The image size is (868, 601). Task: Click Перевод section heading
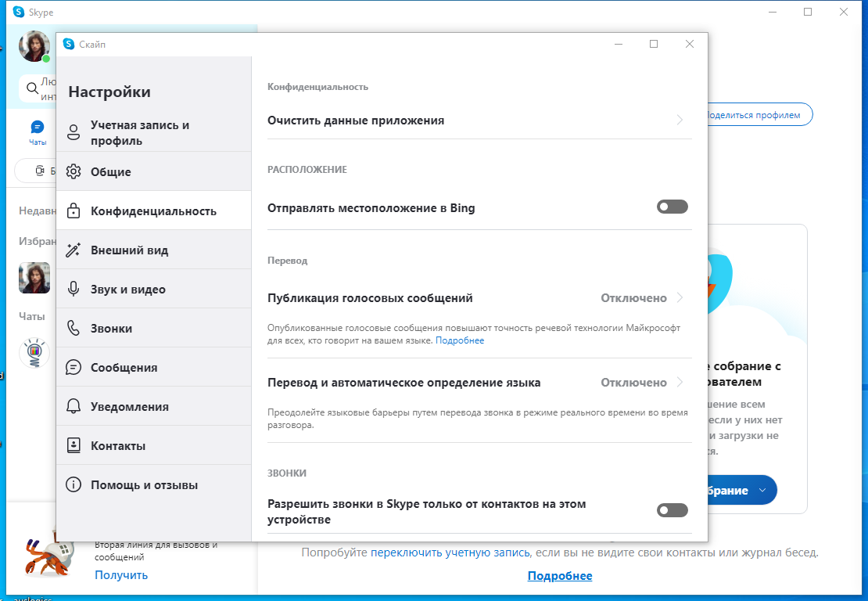[x=287, y=261]
